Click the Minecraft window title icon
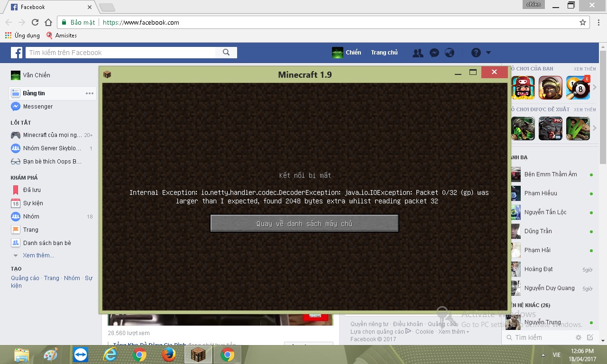Image resolution: width=607 pixels, height=364 pixels. tap(107, 74)
